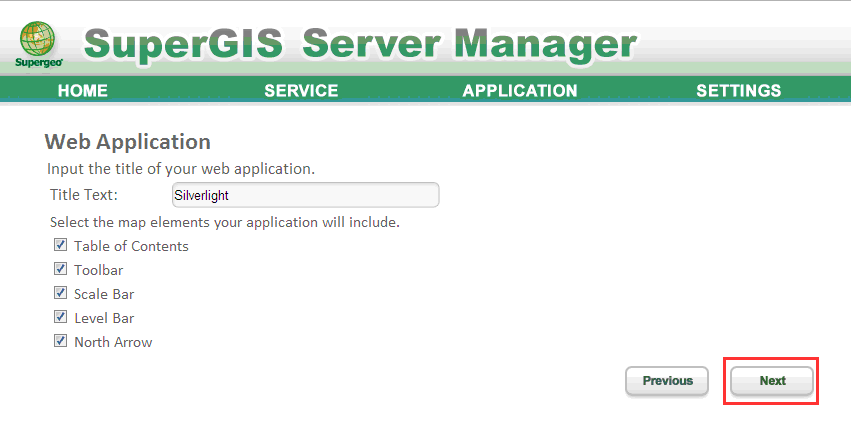Click the 'Scale Bar' label text
This screenshot has height=425, width=851.
pos(104,294)
